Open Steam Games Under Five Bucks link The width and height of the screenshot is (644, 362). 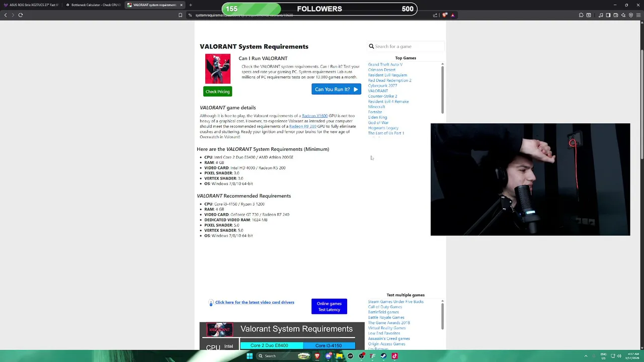click(395, 302)
